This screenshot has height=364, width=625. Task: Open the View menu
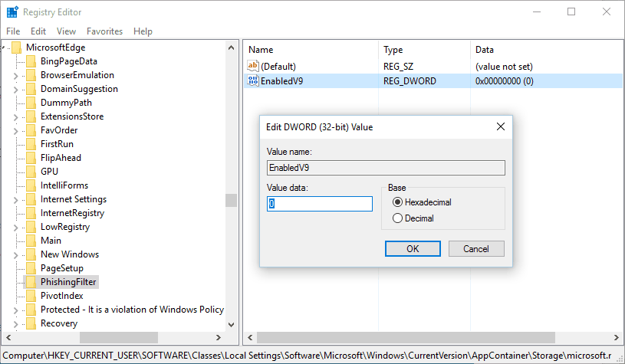coord(66,31)
